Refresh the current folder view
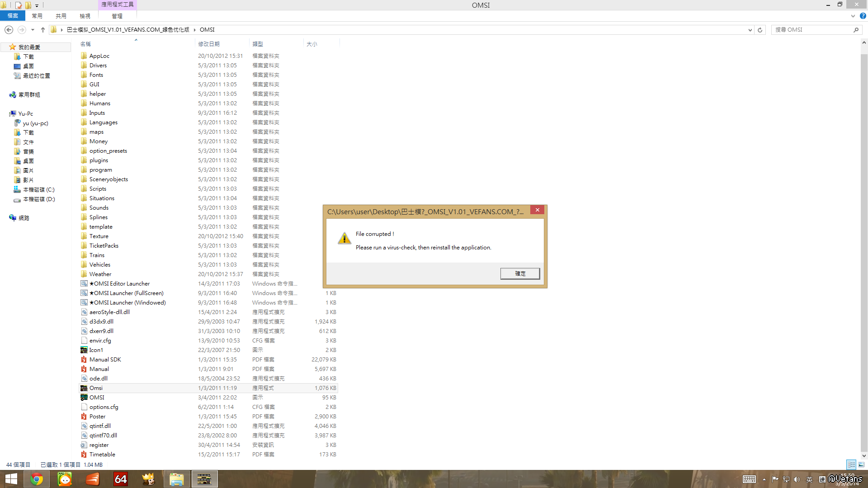 [x=760, y=30]
